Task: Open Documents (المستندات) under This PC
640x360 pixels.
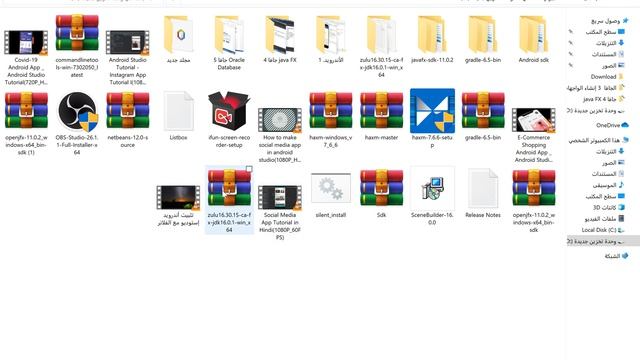Action: pyautogui.click(x=608, y=174)
